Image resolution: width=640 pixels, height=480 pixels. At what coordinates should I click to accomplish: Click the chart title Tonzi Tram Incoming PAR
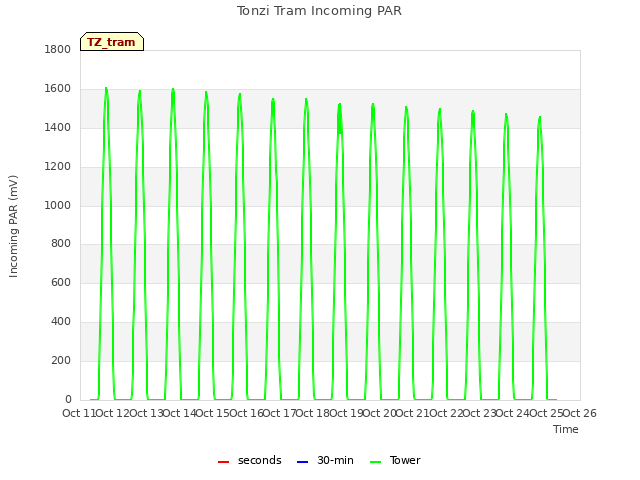pyautogui.click(x=319, y=11)
